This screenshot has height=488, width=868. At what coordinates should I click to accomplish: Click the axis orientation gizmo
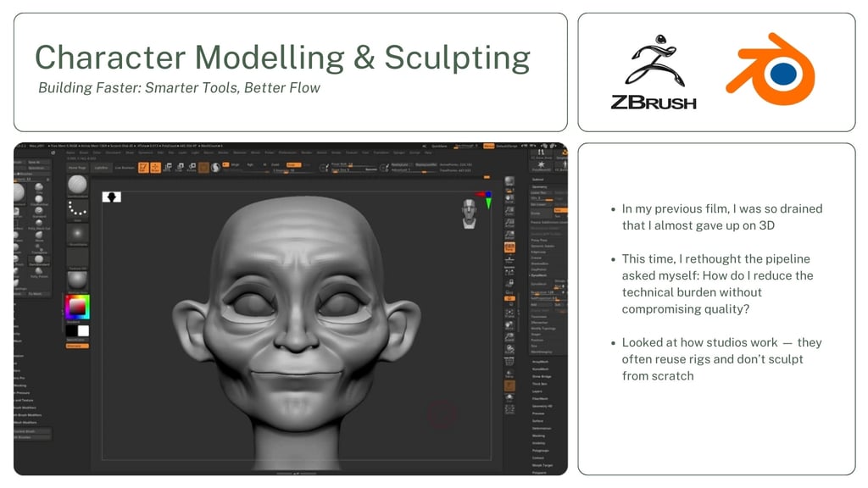click(x=483, y=199)
